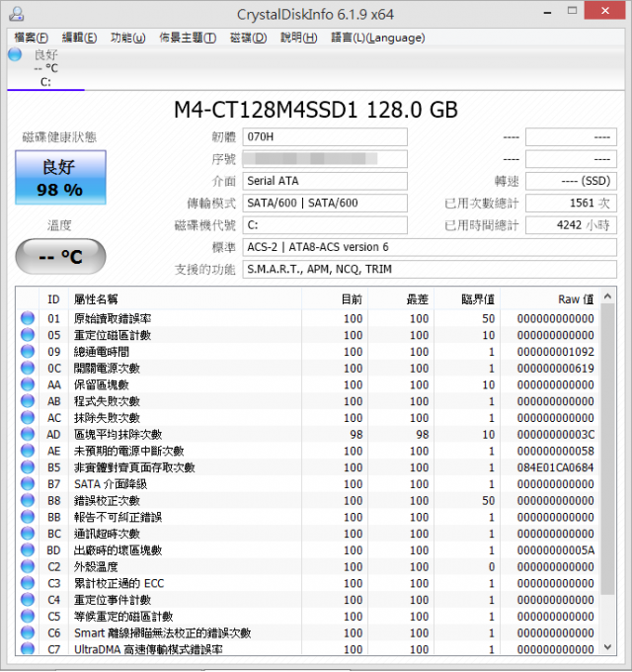The height and width of the screenshot is (672, 632).
Task: Click the status orb for attribute B7
Action: coord(28,484)
